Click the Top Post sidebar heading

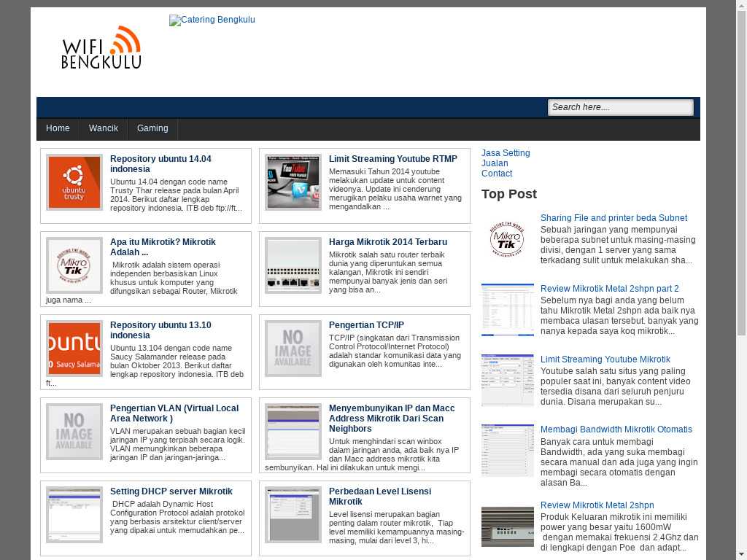click(x=508, y=194)
